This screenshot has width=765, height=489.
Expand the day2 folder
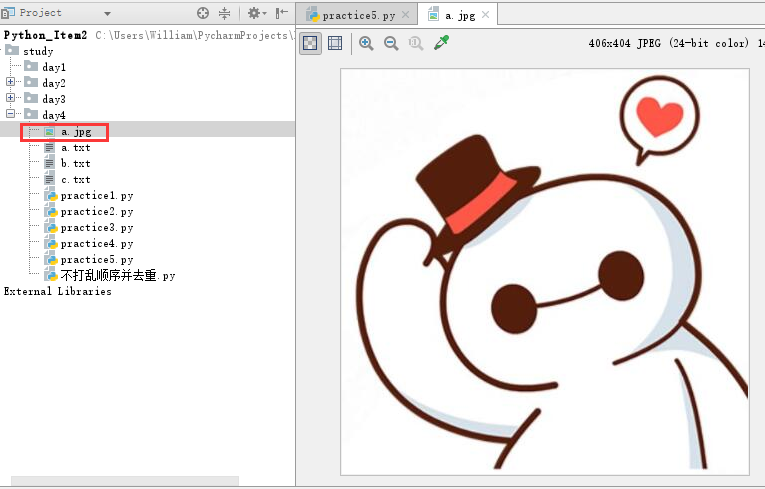tap(10, 82)
